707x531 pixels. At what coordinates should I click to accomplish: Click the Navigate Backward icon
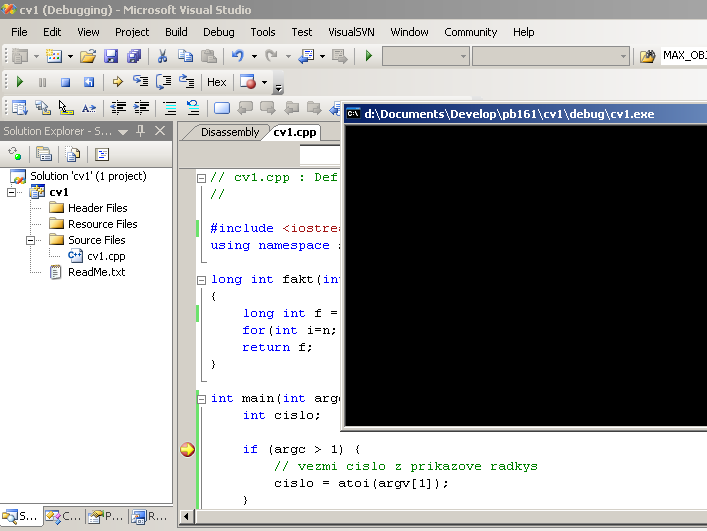(306, 56)
